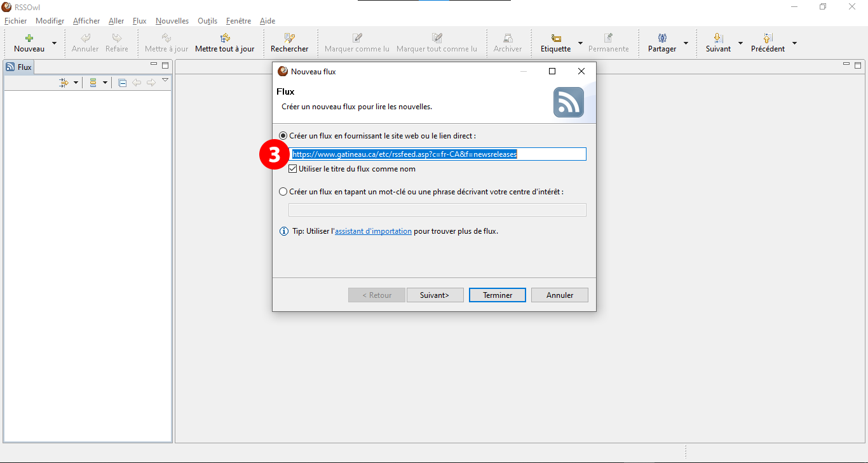Go to previous news with Précédent icon
The height and width of the screenshot is (463, 868).
768,39
